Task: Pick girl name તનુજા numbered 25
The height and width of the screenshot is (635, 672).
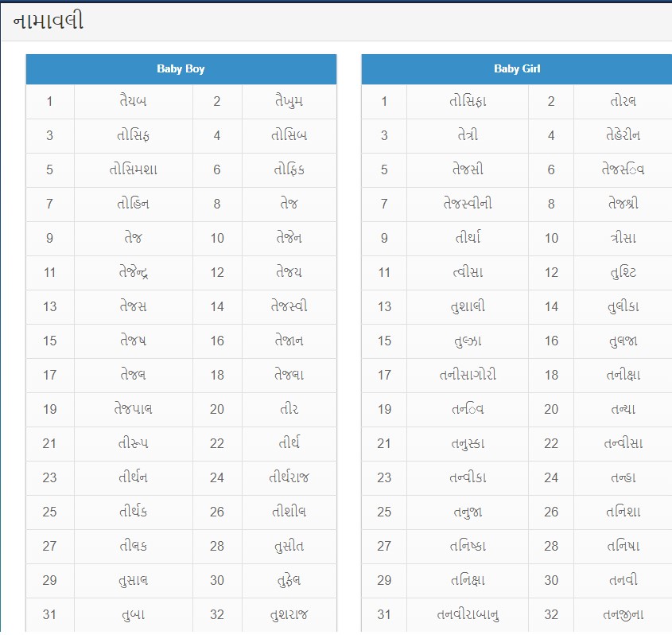Action: [468, 512]
